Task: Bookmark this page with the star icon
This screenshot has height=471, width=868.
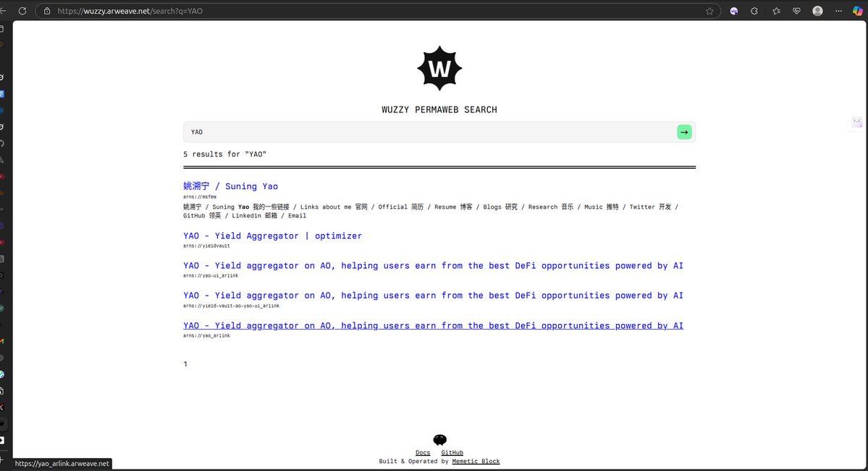Action: pyautogui.click(x=709, y=11)
